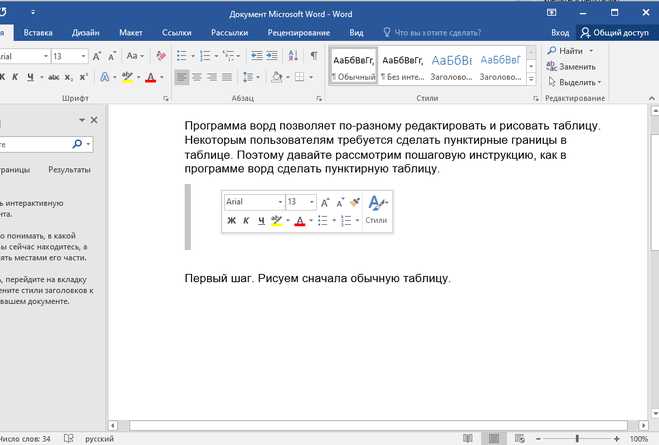The image size is (659, 445).
Task: Show paragraph marks and hidden symbols
Action: pos(314,55)
